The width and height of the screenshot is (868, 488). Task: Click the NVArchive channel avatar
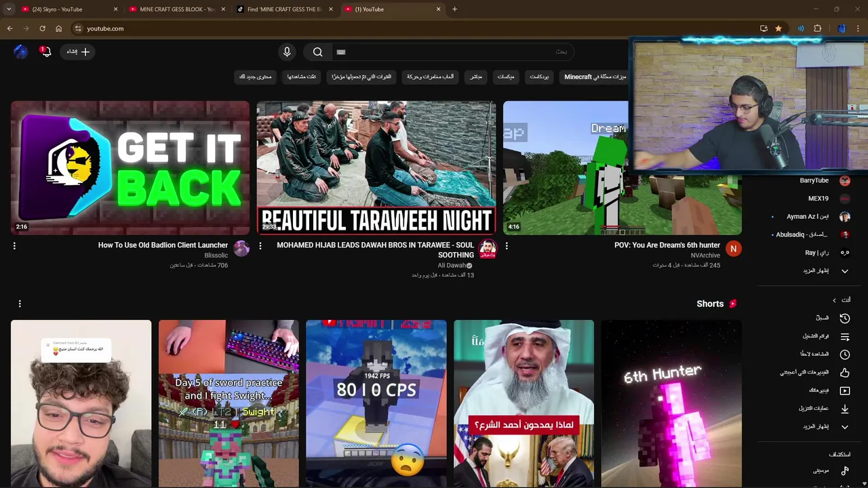pyautogui.click(x=733, y=249)
